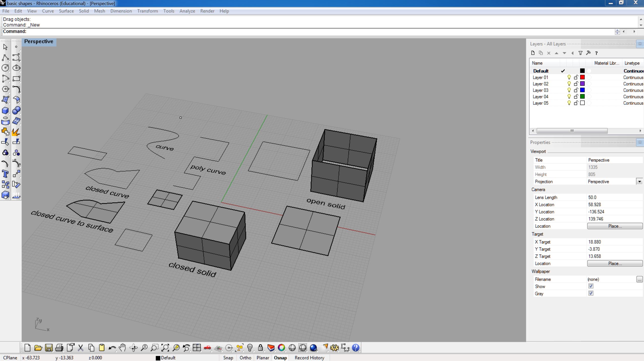Viewport: 644px width, 361px height.
Task: Toggle wallpaper Show checkbox
Action: click(x=591, y=286)
